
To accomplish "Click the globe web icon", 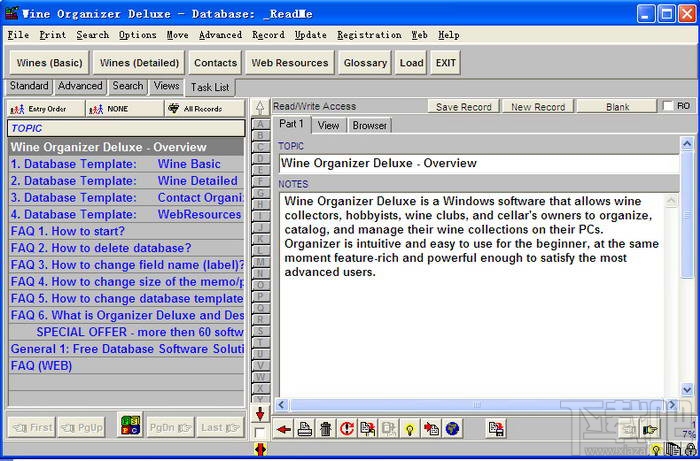I will (x=452, y=429).
